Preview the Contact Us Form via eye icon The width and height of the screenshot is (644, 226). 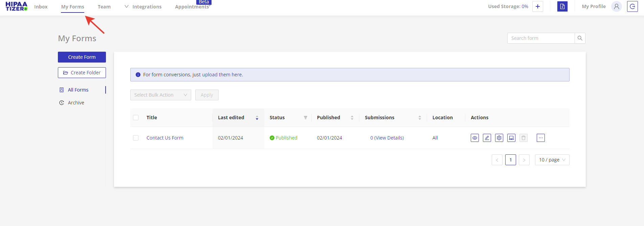click(474, 138)
